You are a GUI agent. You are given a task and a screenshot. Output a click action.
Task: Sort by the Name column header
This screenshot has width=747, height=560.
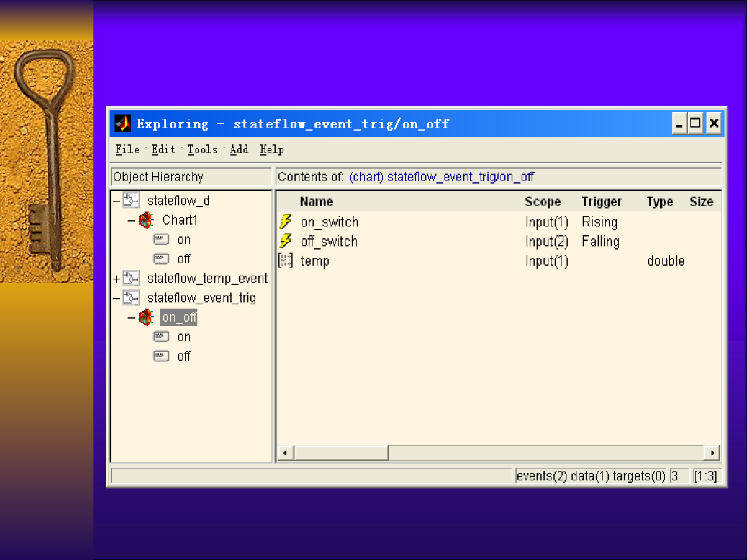click(x=316, y=202)
